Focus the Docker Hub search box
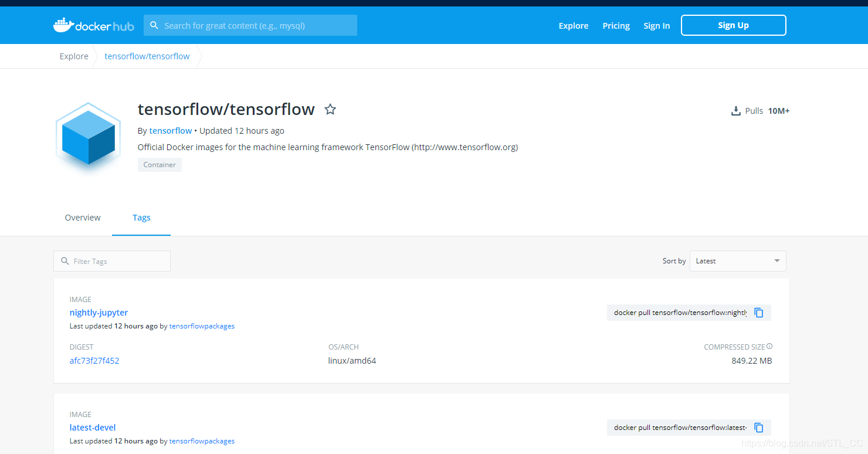This screenshot has width=868, height=454. (250, 25)
